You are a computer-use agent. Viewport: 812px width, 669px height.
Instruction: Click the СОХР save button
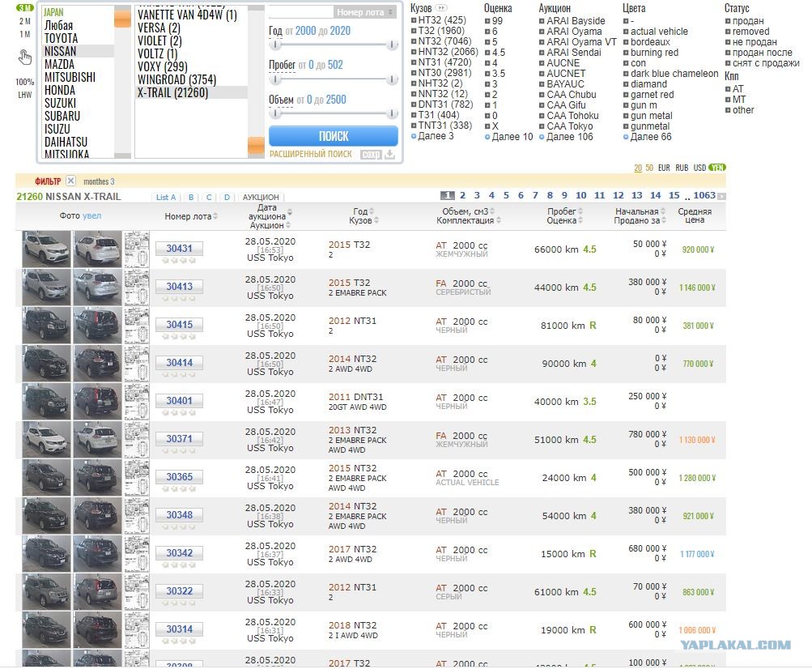(x=371, y=155)
